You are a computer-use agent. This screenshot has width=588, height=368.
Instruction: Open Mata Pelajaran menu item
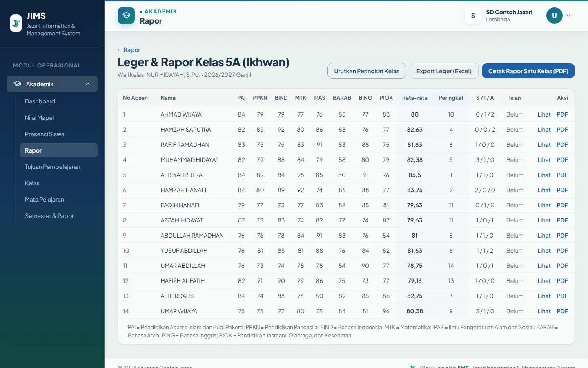[x=59, y=200]
